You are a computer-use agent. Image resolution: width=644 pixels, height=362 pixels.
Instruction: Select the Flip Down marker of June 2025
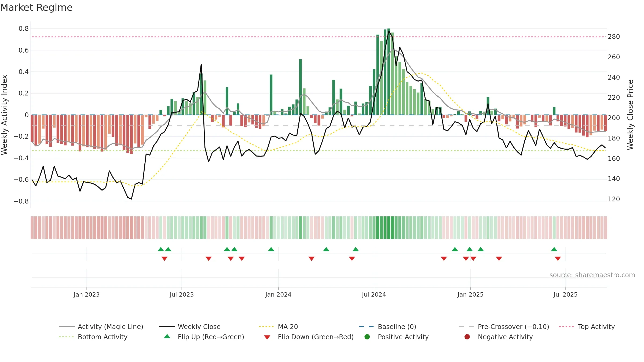[558, 258]
